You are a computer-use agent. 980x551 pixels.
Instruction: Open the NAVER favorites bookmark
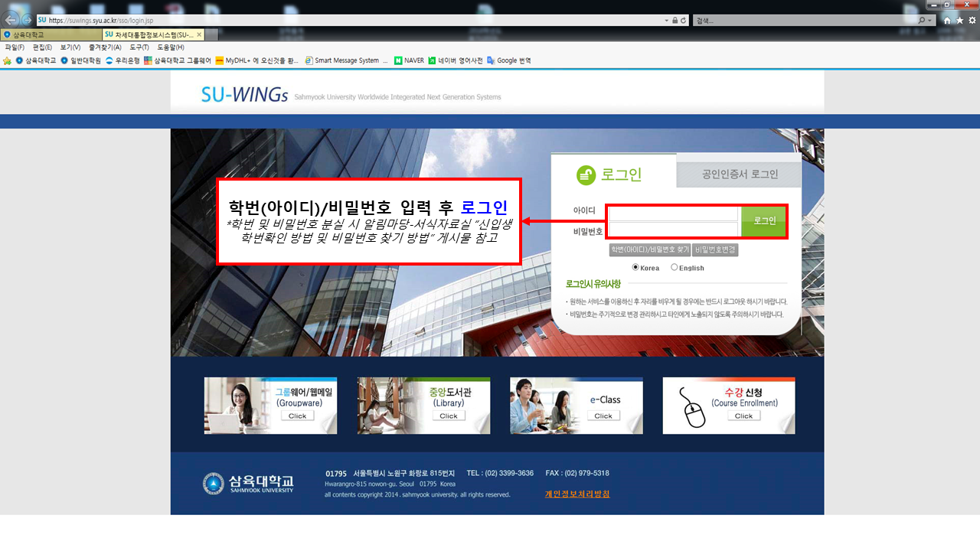pyautogui.click(x=409, y=60)
